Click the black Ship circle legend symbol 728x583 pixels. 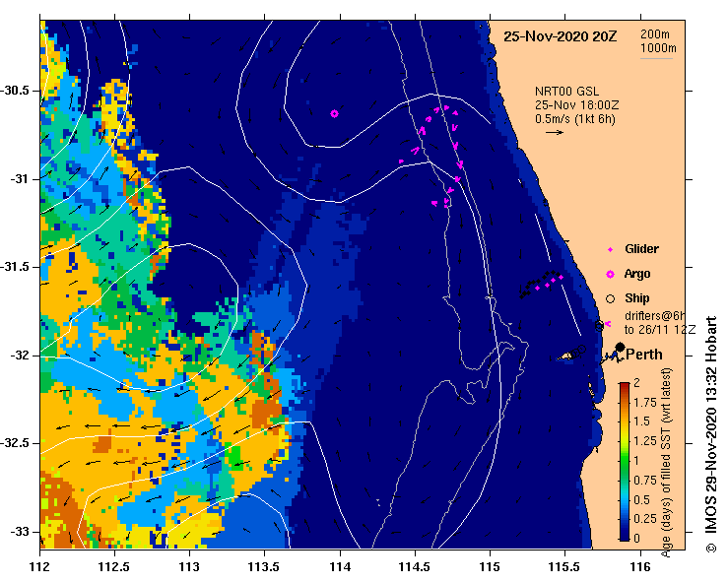pos(610,299)
